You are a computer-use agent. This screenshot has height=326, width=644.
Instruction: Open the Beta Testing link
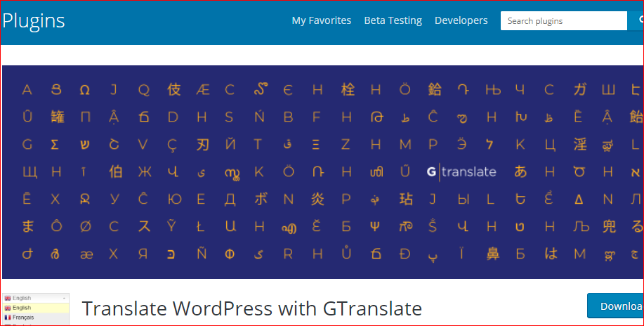point(393,20)
